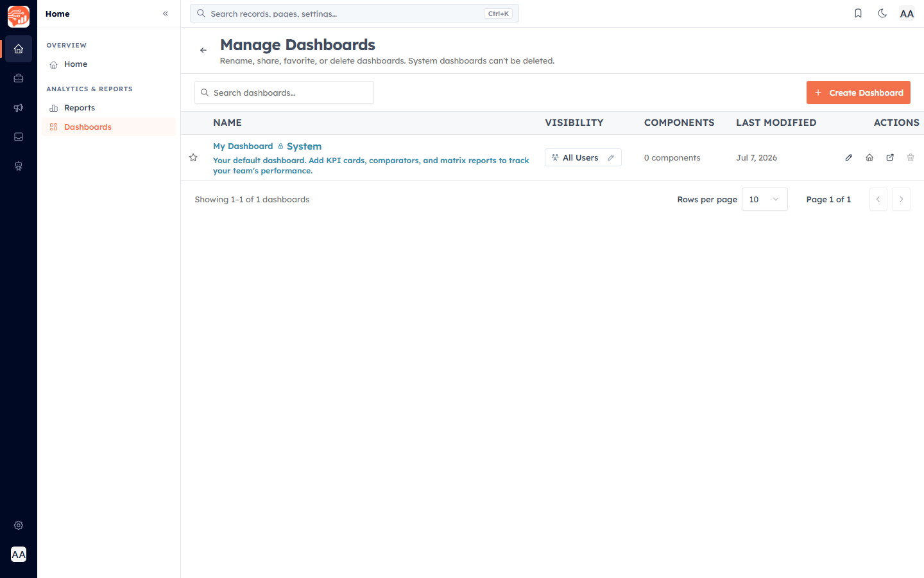Select Dashboards in the sidebar
Screen dimensions: 924x578
(109, 127)
